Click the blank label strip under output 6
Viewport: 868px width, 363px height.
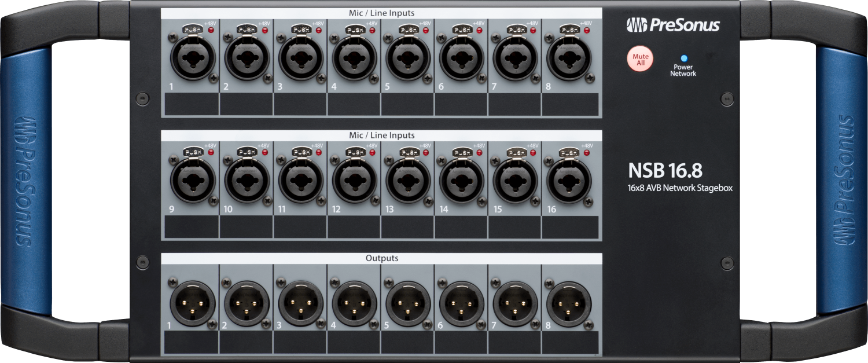461,343
